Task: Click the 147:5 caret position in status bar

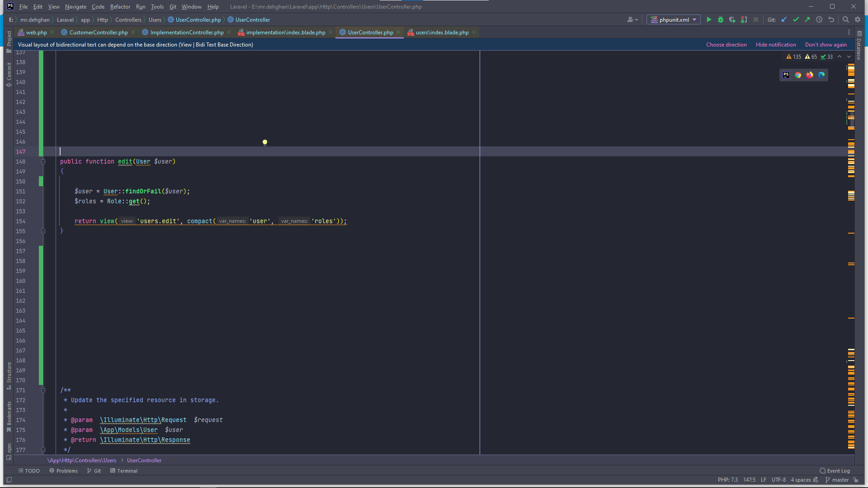Action: 749,480
